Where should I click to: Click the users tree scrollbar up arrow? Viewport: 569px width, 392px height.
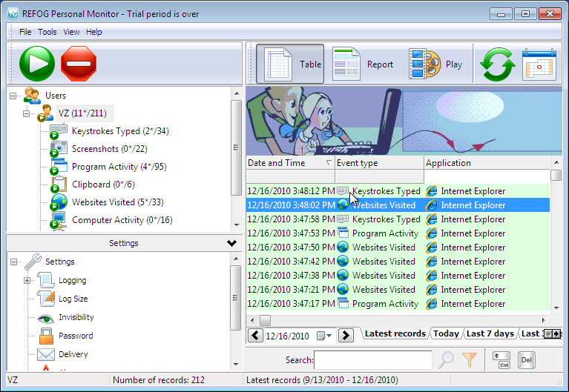tap(237, 93)
